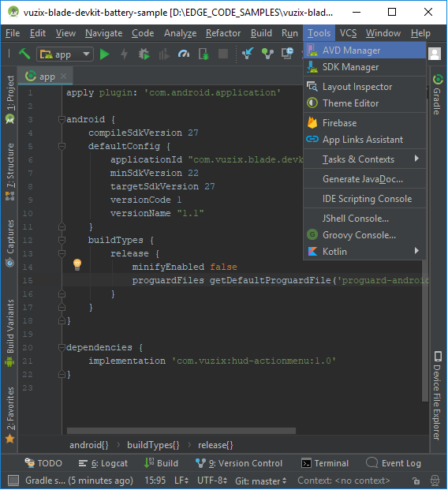This screenshot has width=448, height=490.
Task: Collapse the dependencies block fold marker
Action: [x=62, y=347]
